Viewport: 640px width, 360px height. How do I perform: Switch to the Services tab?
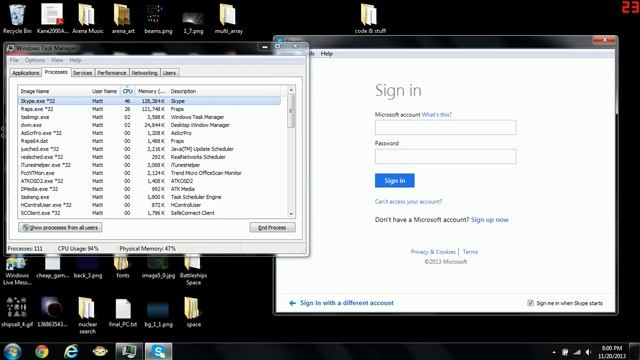(82, 73)
